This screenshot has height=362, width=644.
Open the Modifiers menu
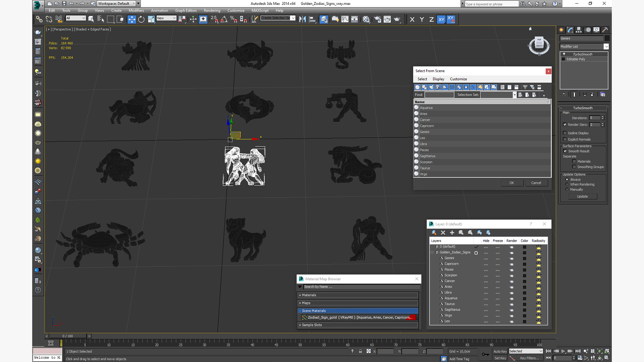[x=136, y=11]
